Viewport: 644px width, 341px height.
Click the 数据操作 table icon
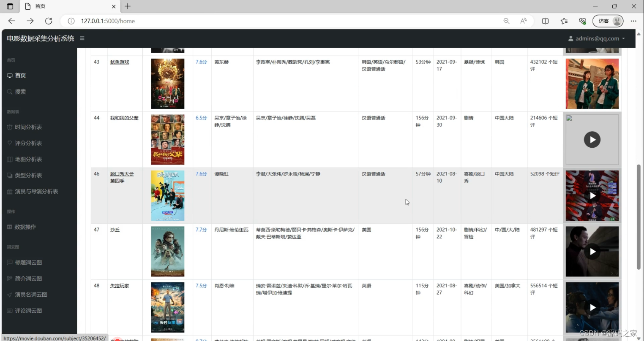click(x=10, y=227)
